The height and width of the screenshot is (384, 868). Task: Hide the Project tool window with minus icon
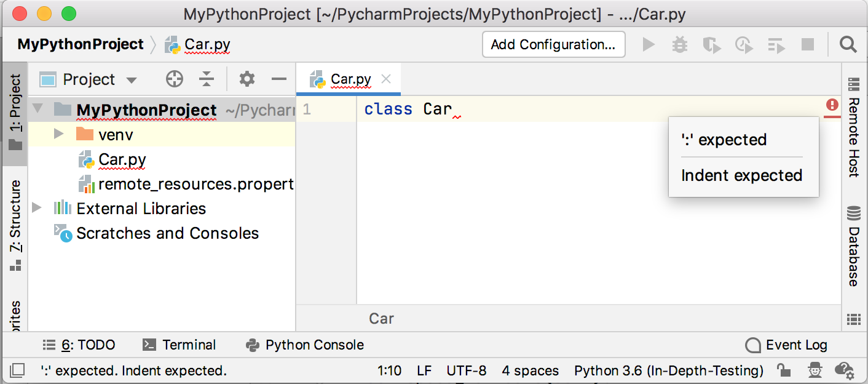[x=279, y=79]
